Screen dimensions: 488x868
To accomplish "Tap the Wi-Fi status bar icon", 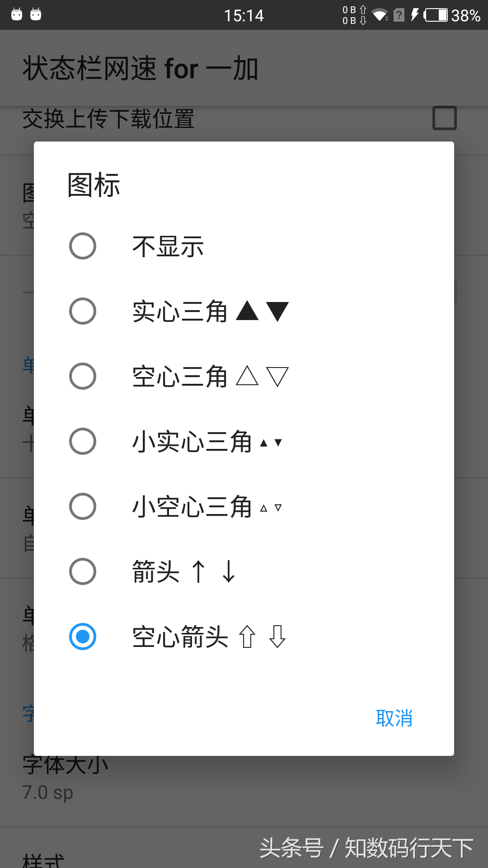I will [380, 15].
